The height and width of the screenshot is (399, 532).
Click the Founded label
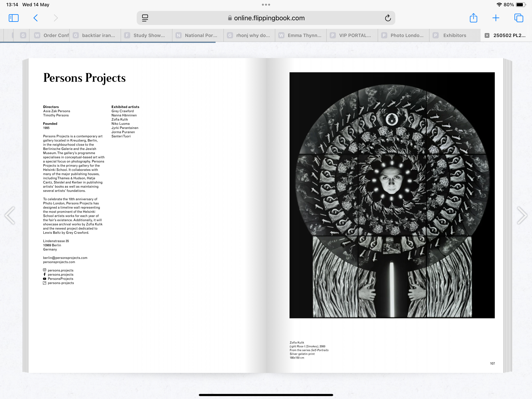click(50, 124)
